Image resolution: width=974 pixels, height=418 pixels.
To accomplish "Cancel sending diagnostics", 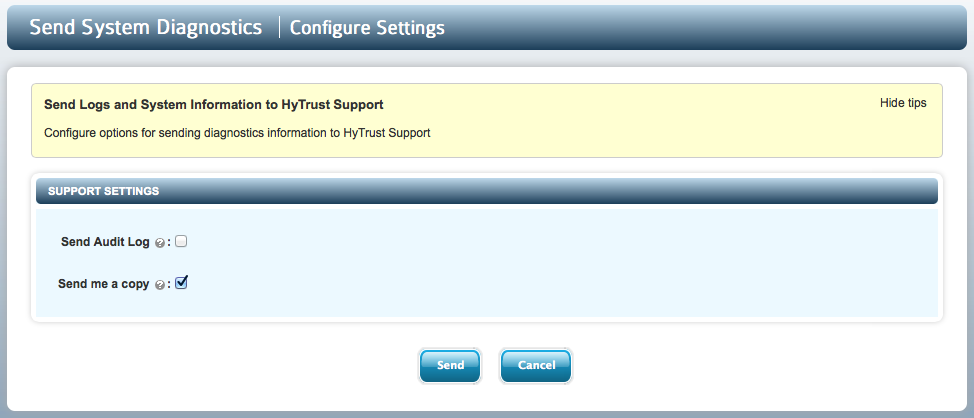I will [x=536, y=366].
